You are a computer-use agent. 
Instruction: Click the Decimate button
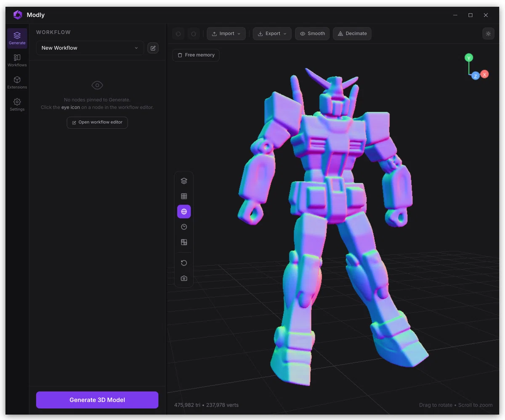point(352,34)
